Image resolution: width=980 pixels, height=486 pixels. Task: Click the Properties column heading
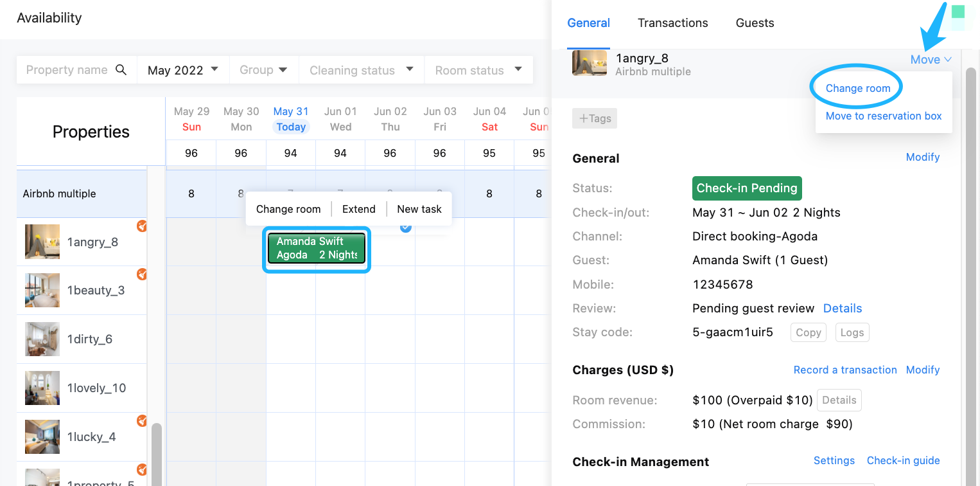click(91, 132)
